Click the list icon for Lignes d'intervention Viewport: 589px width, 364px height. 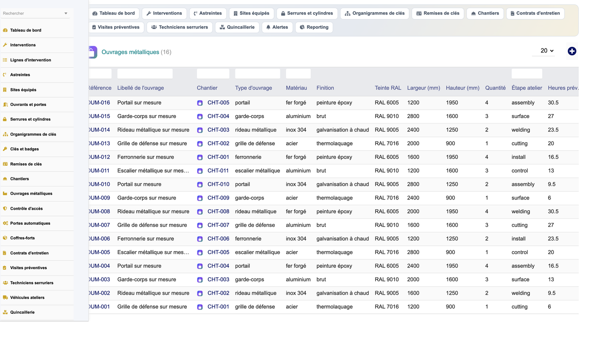[x=5, y=60]
